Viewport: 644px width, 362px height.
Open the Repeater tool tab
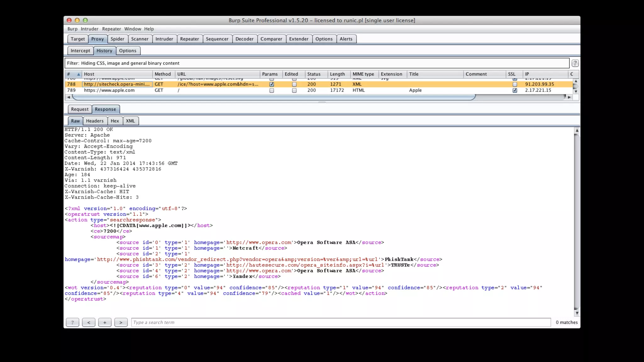coord(189,39)
